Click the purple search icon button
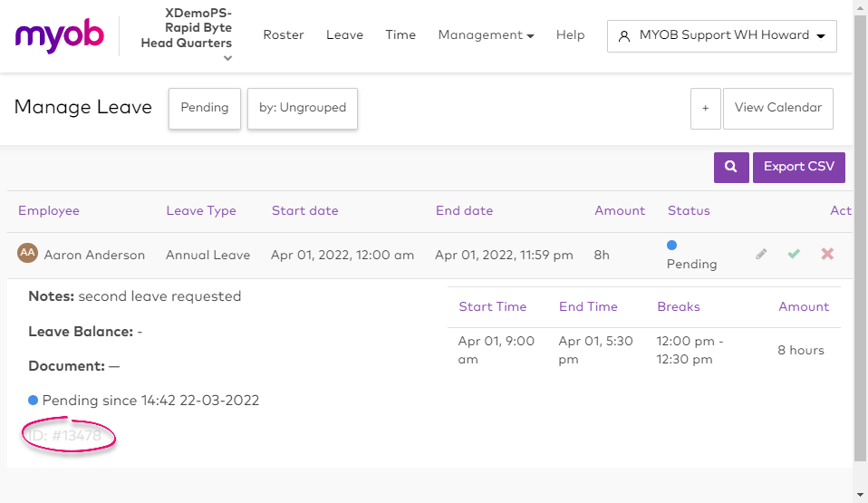The width and height of the screenshot is (868, 503). 730,167
